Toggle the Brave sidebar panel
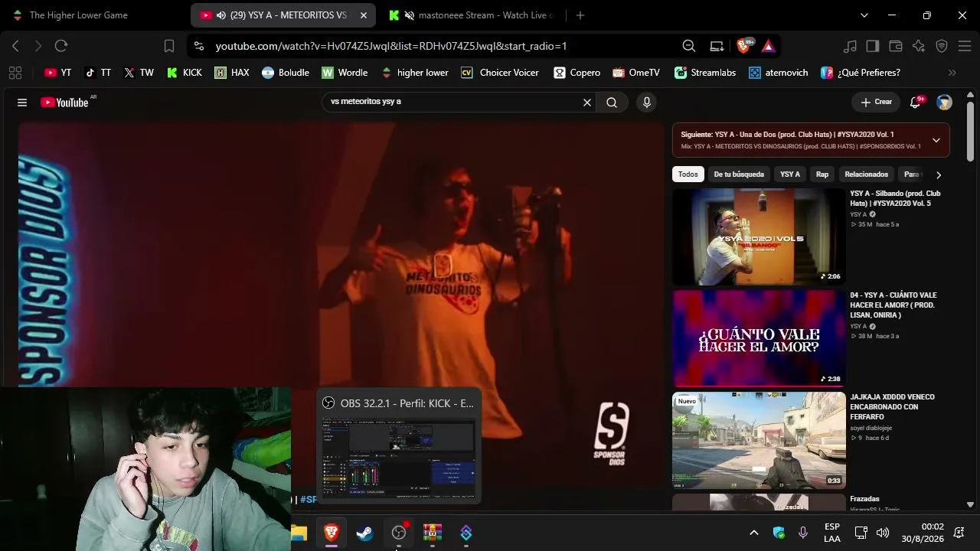The image size is (980, 551). point(873,46)
